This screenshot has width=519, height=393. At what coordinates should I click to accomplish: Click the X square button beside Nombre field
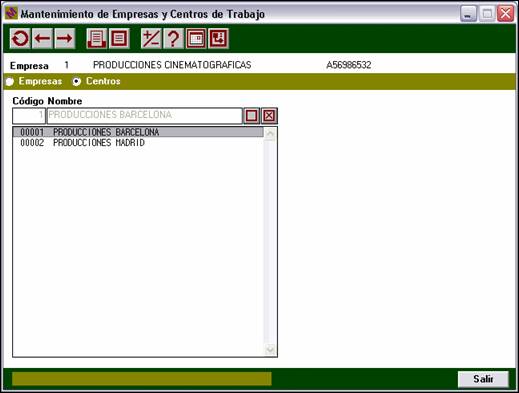pyautogui.click(x=269, y=116)
